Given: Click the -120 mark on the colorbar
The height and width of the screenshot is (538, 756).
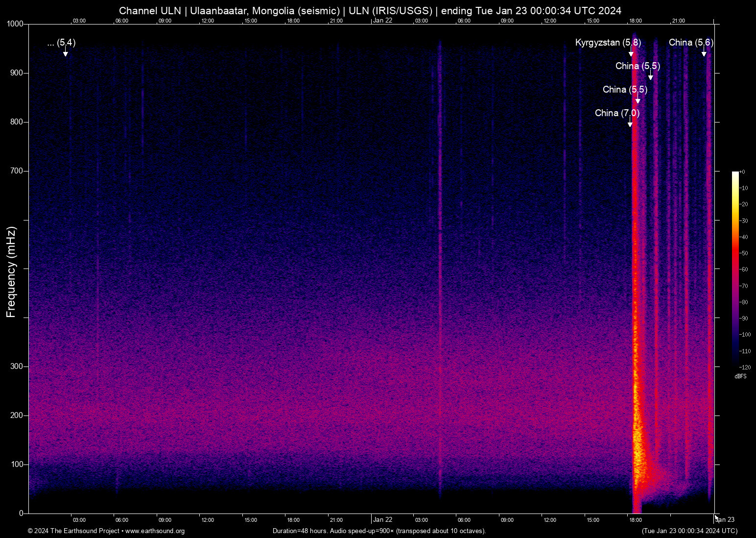Looking at the screenshot, I should pyautogui.click(x=746, y=367).
